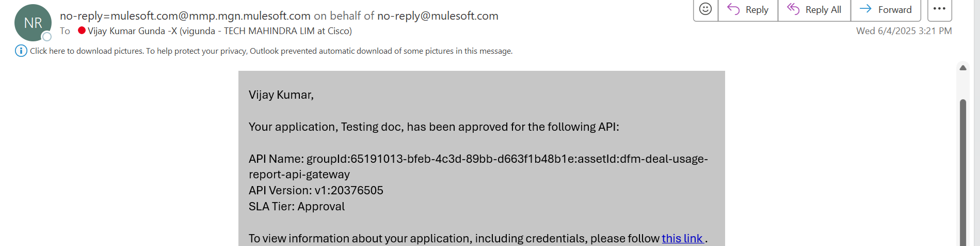This screenshot has width=980, height=246.
Task: Open the more actions ellipsis menu
Action: 939,9
